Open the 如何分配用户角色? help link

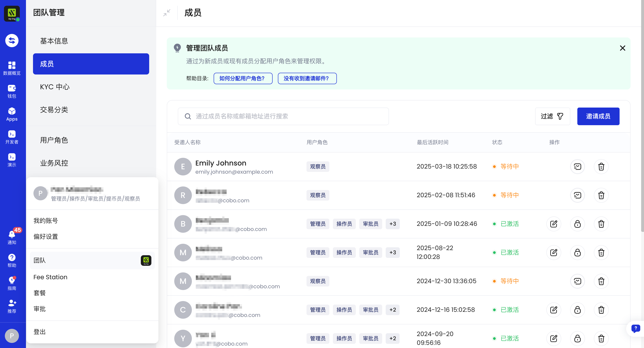(243, 78)
